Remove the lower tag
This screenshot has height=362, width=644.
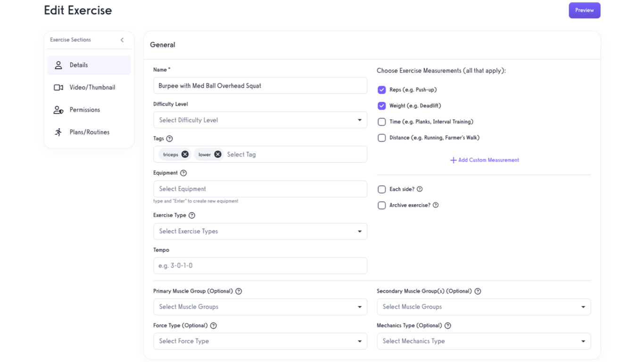217,154
